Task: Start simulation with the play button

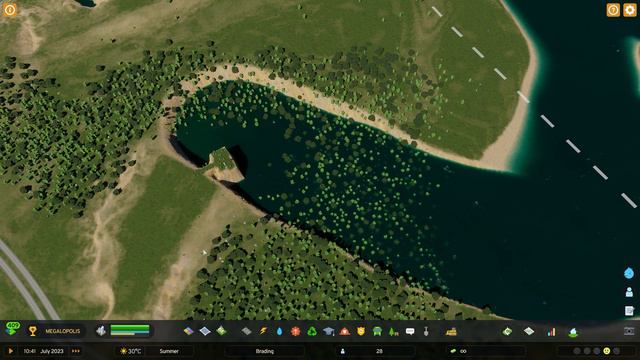Action: (11, 351)
